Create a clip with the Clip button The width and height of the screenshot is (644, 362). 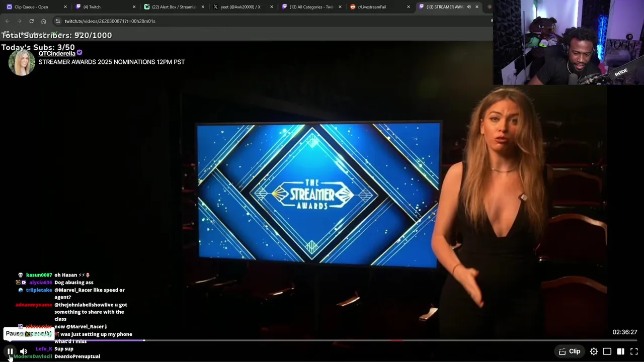(570, 351)
